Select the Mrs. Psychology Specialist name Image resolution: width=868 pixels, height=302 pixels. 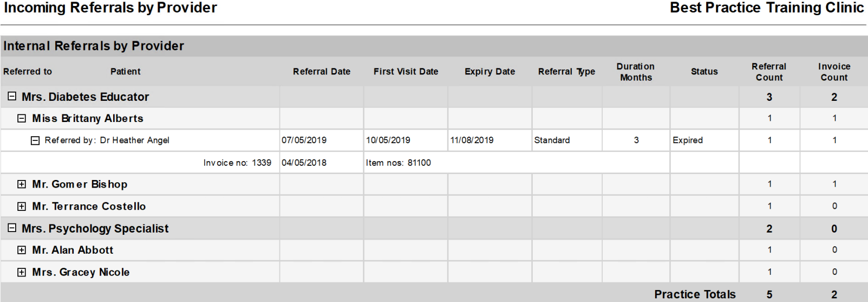pos(95,229)
